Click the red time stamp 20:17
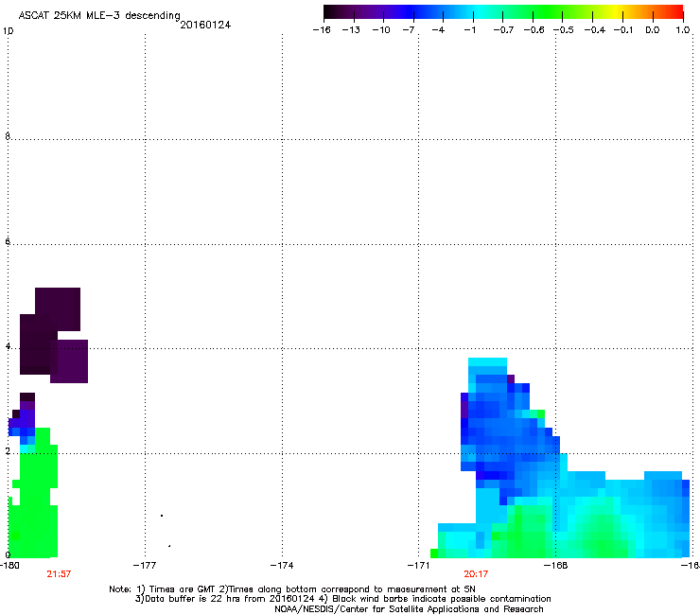Screen dimensions: 700x615 click(476, 574)
